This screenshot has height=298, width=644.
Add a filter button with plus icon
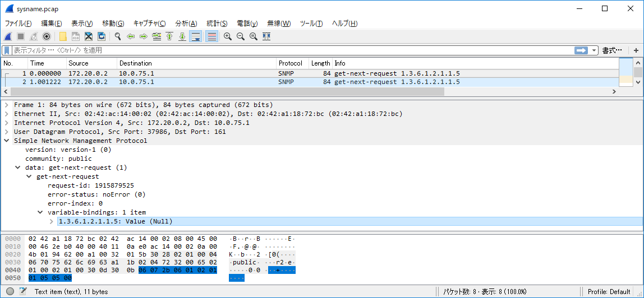click(x=636, y=50)
